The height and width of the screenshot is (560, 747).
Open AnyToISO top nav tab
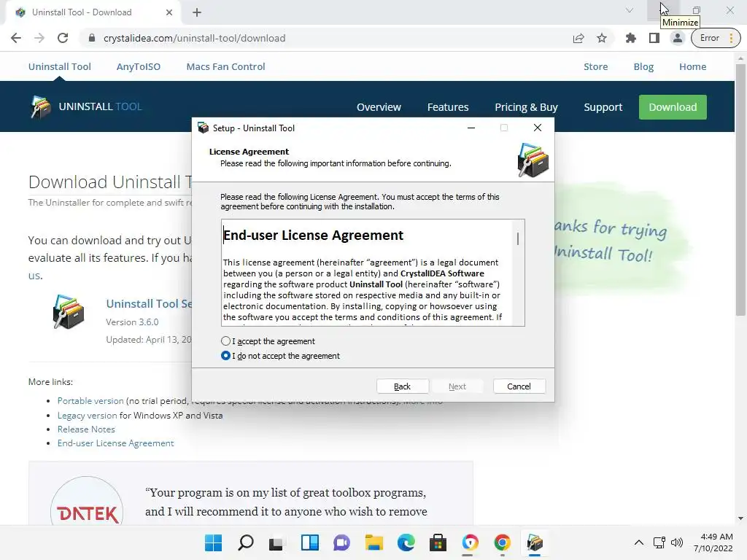point(139,66)
